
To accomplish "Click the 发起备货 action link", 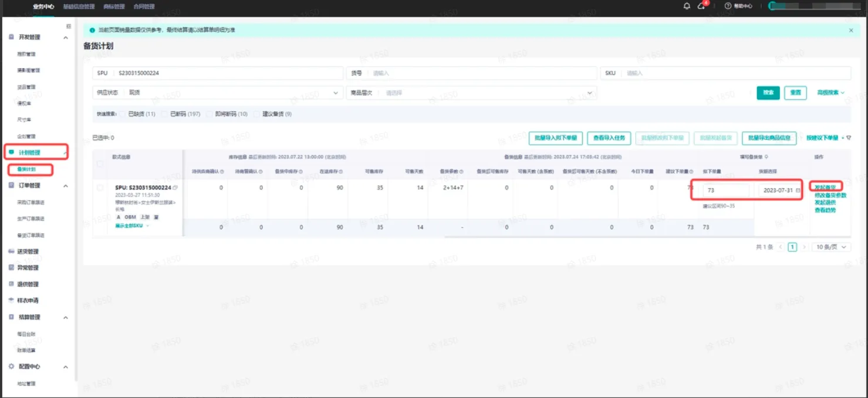I will [825, 188].
